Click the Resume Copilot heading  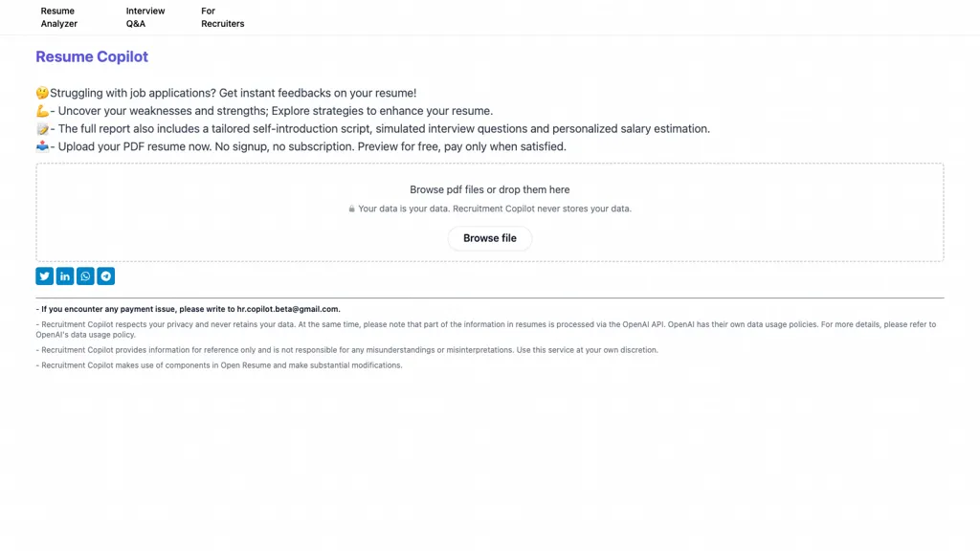[x=92, y=56]
